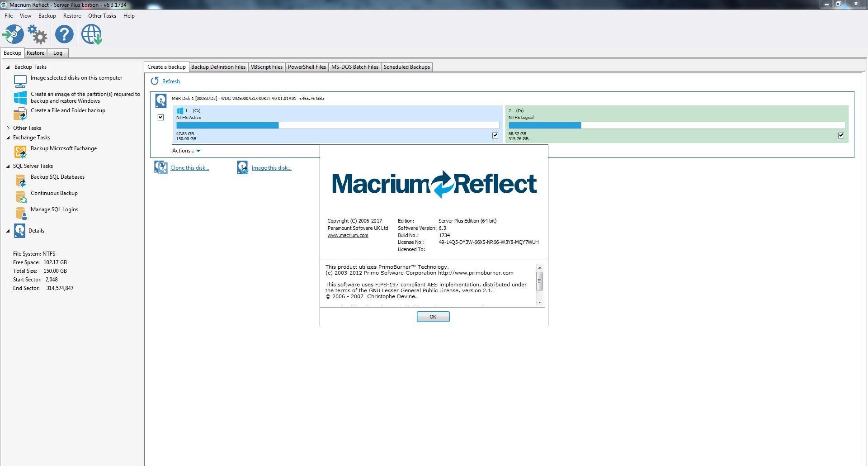The image size is (868, 466).
Task: Open the Other Tasks menu
Action: pos(102,16)
